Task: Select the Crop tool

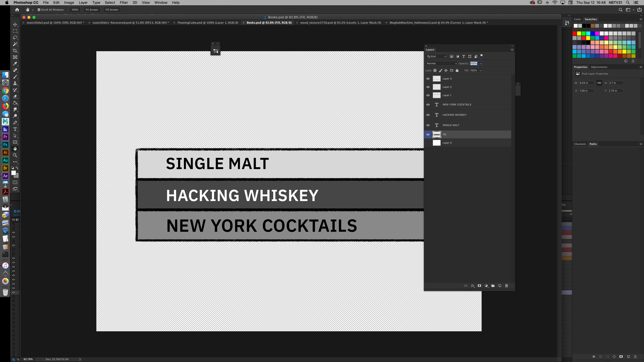Action: (x=15, y=51)
